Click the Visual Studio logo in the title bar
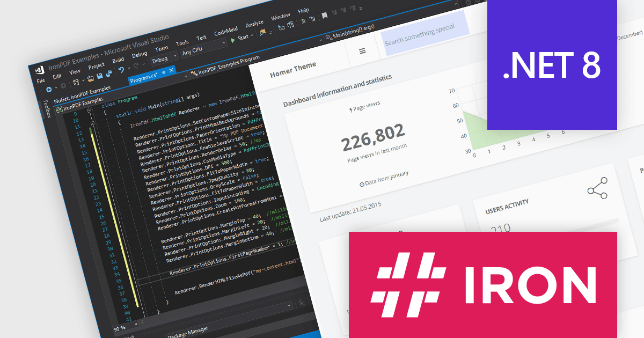This screenshot has height=338, width=644. pyautogui.click(x=40, y=70)
